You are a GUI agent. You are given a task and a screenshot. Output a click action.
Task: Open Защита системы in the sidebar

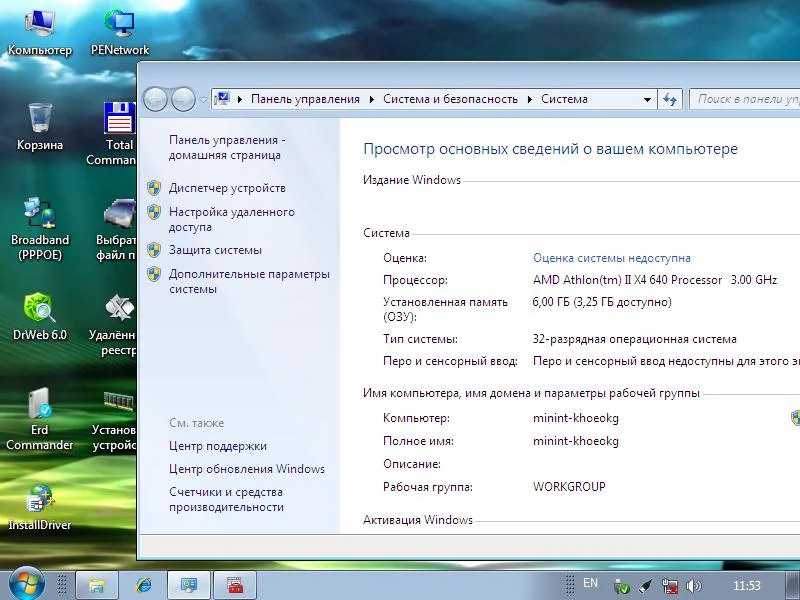point(215,250)
